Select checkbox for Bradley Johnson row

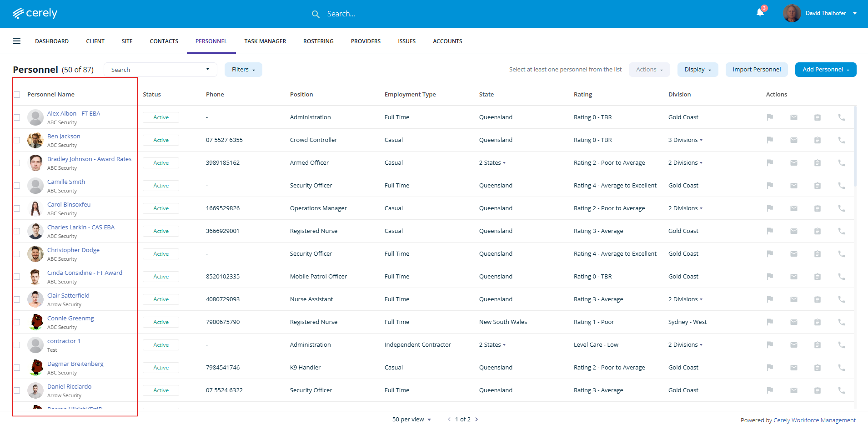coord(17,163)
